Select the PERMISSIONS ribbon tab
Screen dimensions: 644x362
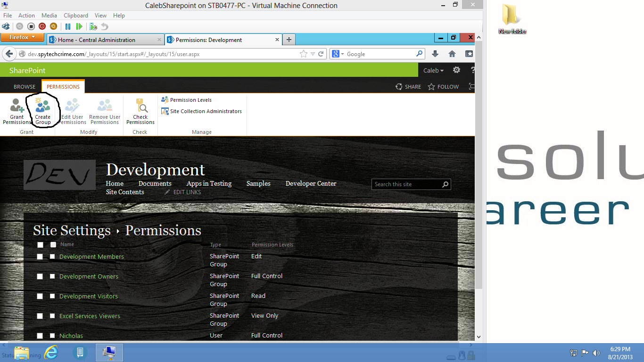(63, 87)
